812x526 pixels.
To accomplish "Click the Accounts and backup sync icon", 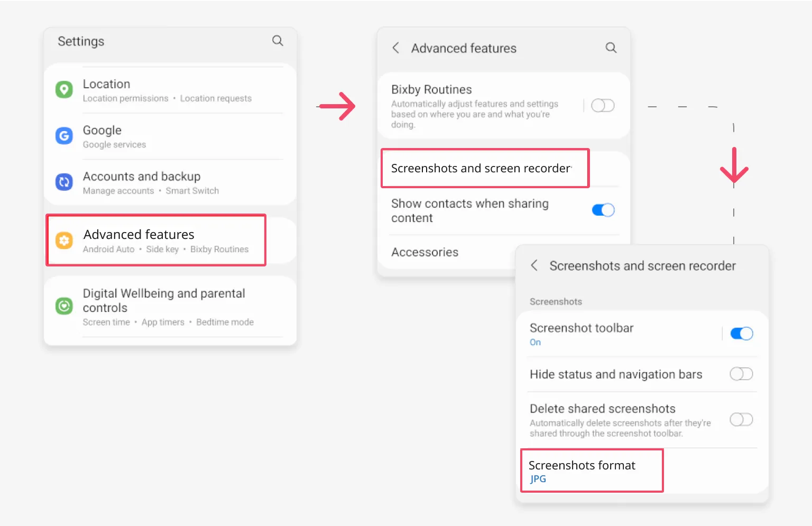I will point(64,182).
